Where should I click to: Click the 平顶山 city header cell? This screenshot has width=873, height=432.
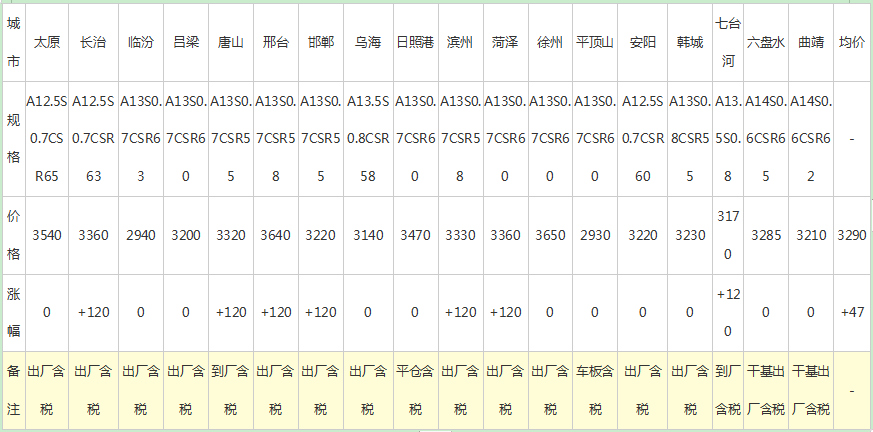pos(595,43)
